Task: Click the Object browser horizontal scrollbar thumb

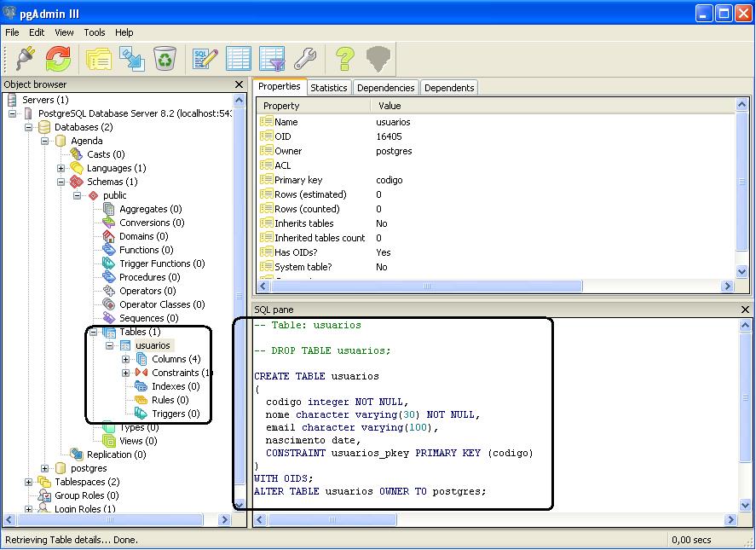Action: coord(111,519)
